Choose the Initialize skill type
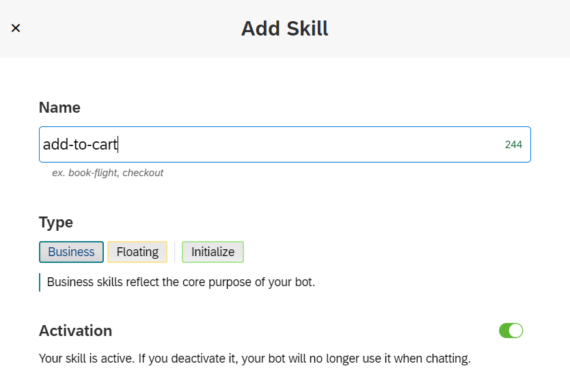This screenshot has height=392, width=570. [x=213, y=252]
